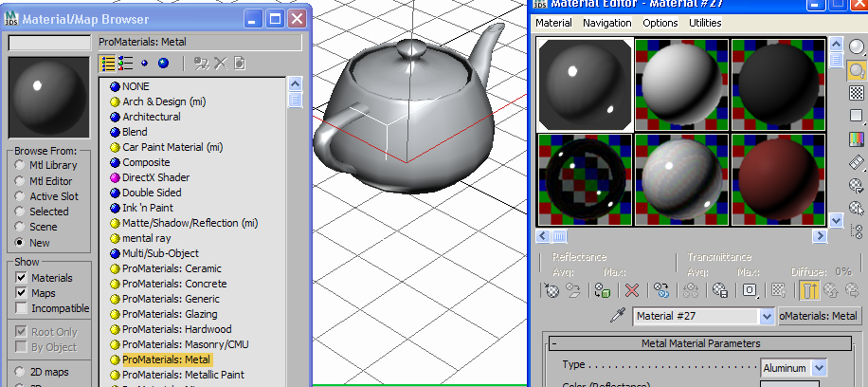
Task: Click Assign Material to Selection icon
Action: [x=603, y=290]
